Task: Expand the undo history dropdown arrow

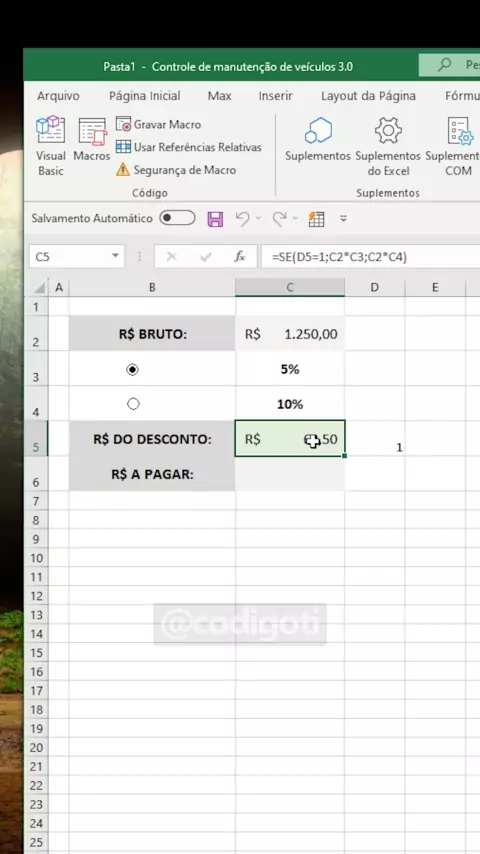Action: pos(258,219)
